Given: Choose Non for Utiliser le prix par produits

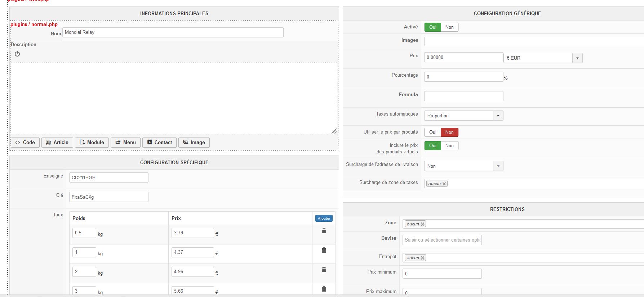Looking at the screenshot, I should [449, 132].
